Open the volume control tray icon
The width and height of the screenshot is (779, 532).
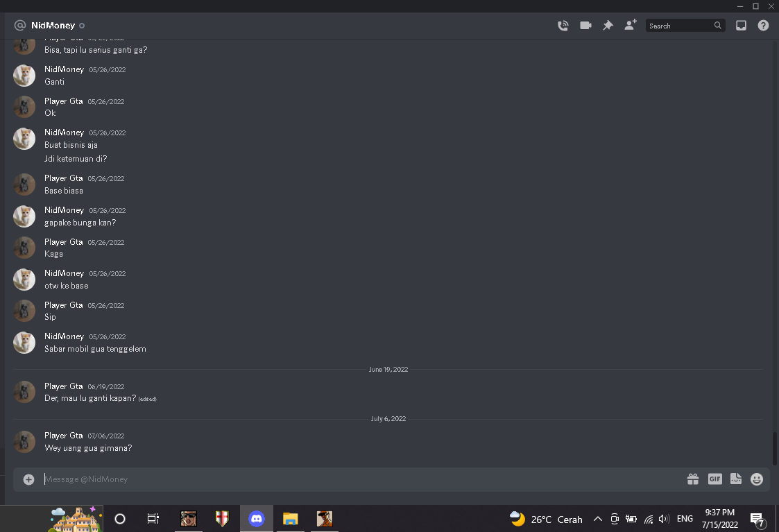pos(664,519)
